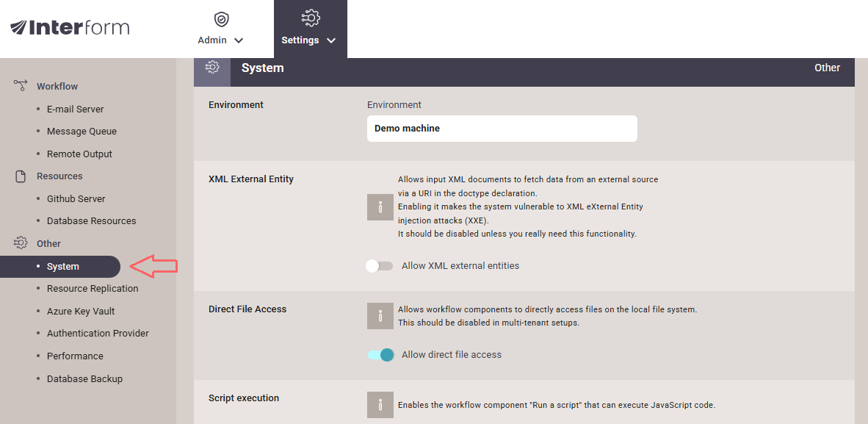The image size is (868, 424).
Task: Expand the Settings dropdown chevron
Action: point(331,40)
